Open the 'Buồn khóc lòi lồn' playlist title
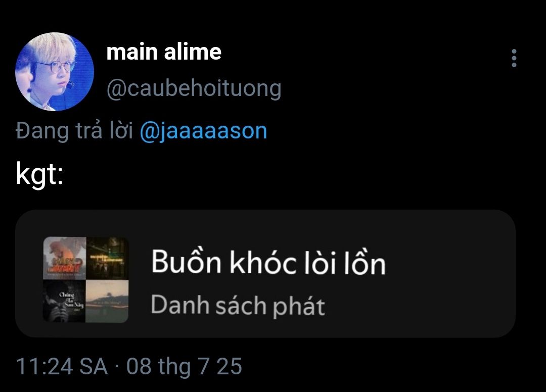This screenshot has width=546, height=392. click(268, 262)
